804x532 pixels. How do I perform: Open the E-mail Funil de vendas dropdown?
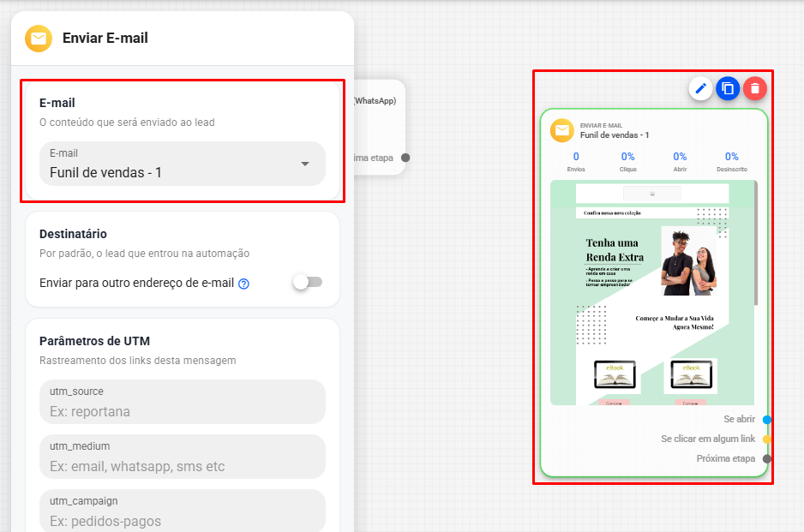(x=183, y=164)
